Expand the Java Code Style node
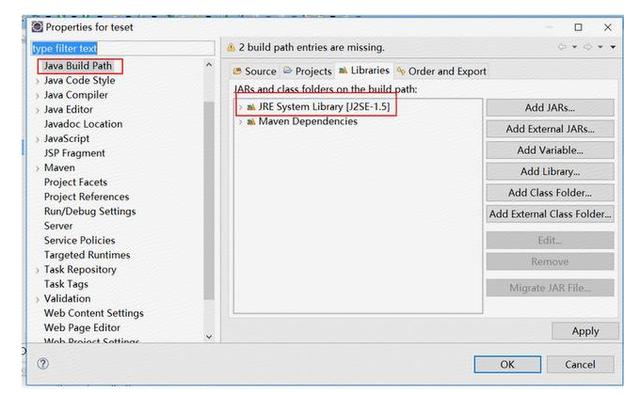Image resolution: width=640 pixels, height=394 pixels. pos(38,81)
